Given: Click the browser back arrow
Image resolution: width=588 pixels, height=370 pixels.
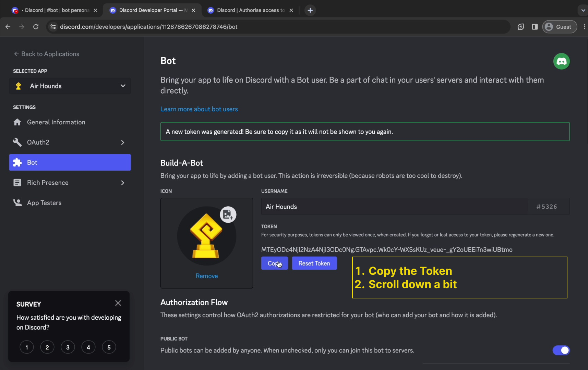Looking at the screenshot, I should (x=8, y=27).
